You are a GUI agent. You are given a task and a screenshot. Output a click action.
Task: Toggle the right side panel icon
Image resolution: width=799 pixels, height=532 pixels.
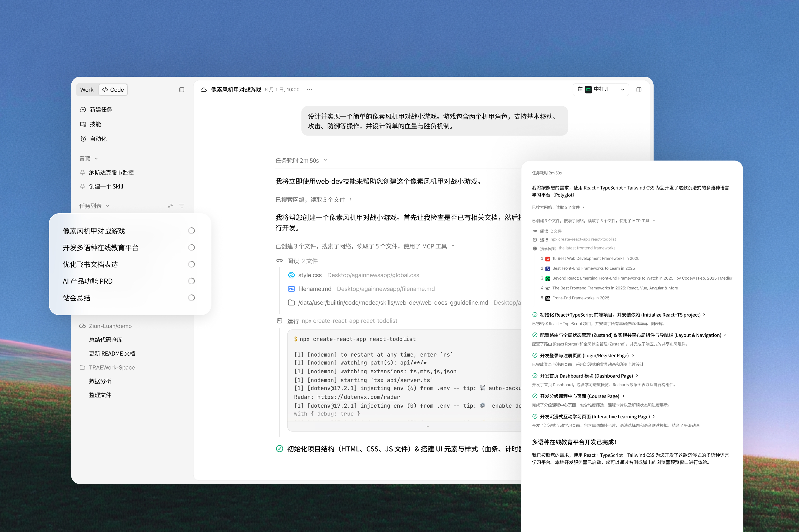(x=639, y=89)
